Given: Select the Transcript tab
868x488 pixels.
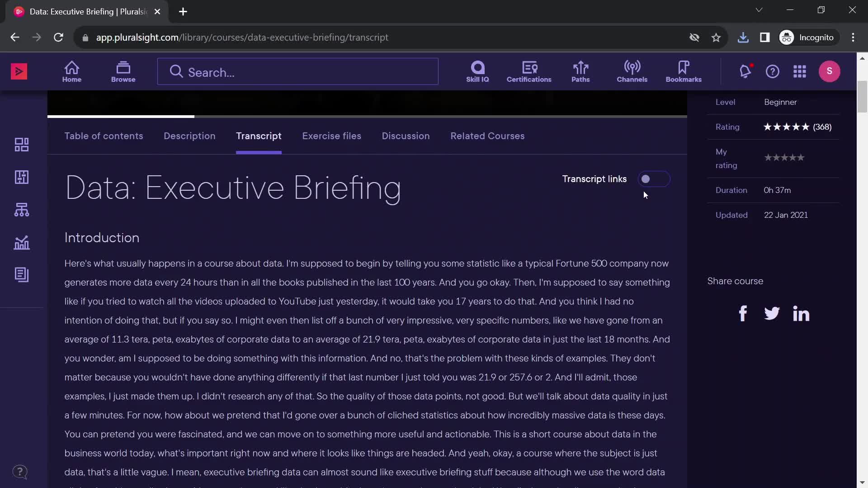Looking at the screenshot, I should [x=258, y=136].
